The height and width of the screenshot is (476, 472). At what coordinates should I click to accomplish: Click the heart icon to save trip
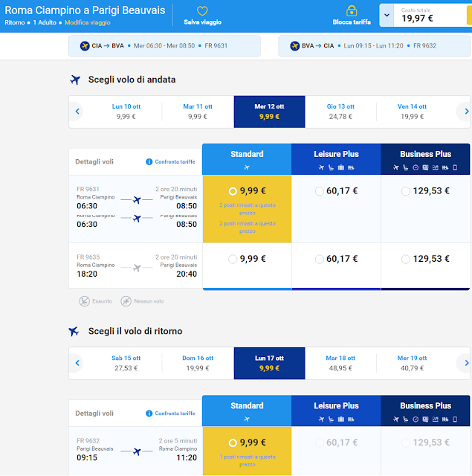202,11
